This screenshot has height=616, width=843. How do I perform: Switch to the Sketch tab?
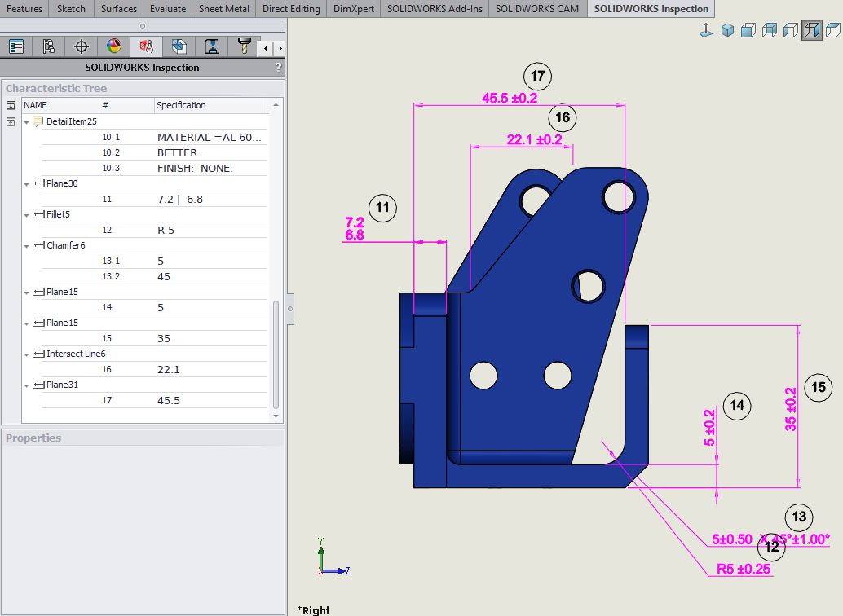click(x=71, y=9)
